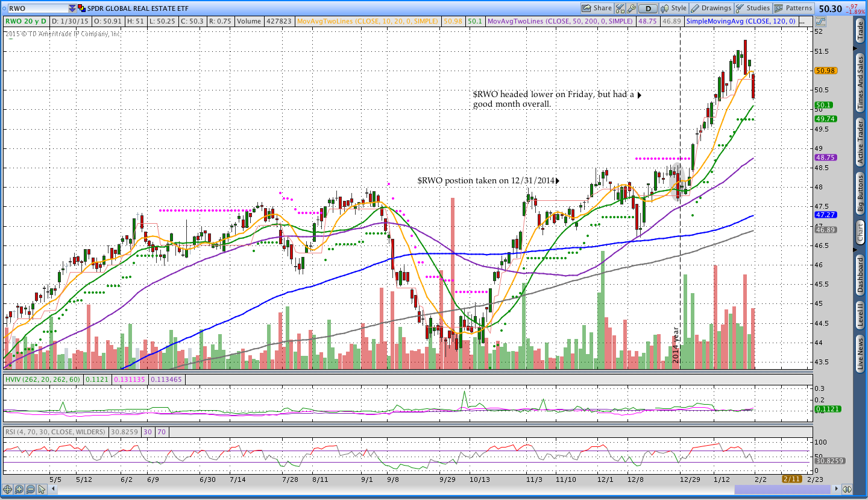Screen dimensions: 868x500
Task: Click the horizontal scrollbar right arrow
Action: pyautogui.click(x=835, y=489)
